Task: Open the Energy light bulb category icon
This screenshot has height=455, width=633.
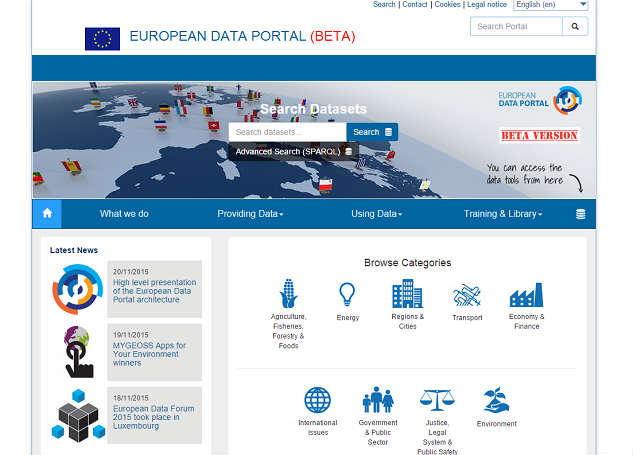Action: pos(347,294)
